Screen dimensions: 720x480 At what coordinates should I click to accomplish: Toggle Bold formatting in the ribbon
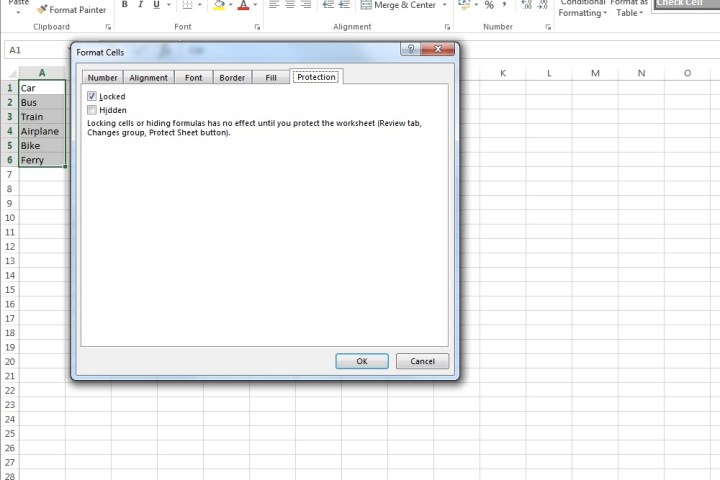[125, 5]
